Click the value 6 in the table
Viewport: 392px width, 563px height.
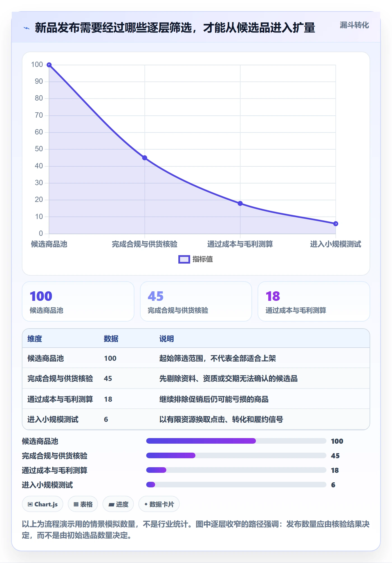106,419
